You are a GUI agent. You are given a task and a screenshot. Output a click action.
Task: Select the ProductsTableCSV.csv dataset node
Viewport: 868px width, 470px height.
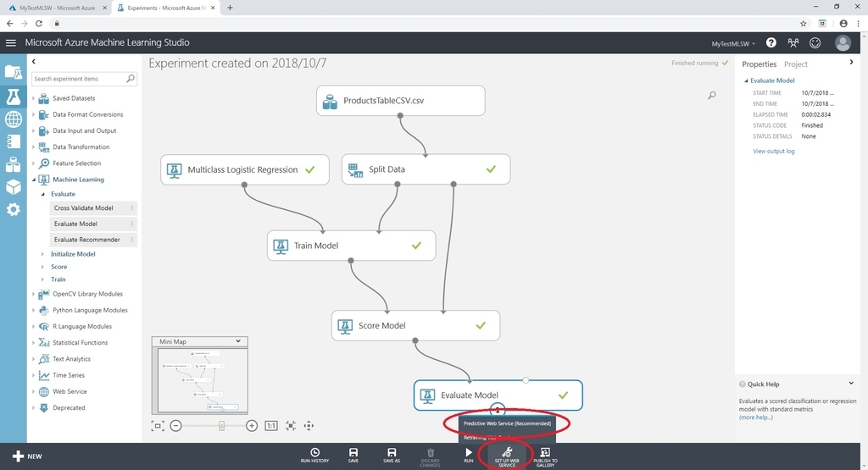[x=401, y=101]
